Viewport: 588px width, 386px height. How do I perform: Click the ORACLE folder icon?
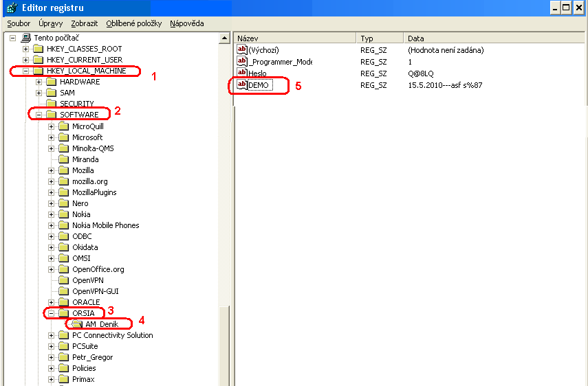(64, 302)
